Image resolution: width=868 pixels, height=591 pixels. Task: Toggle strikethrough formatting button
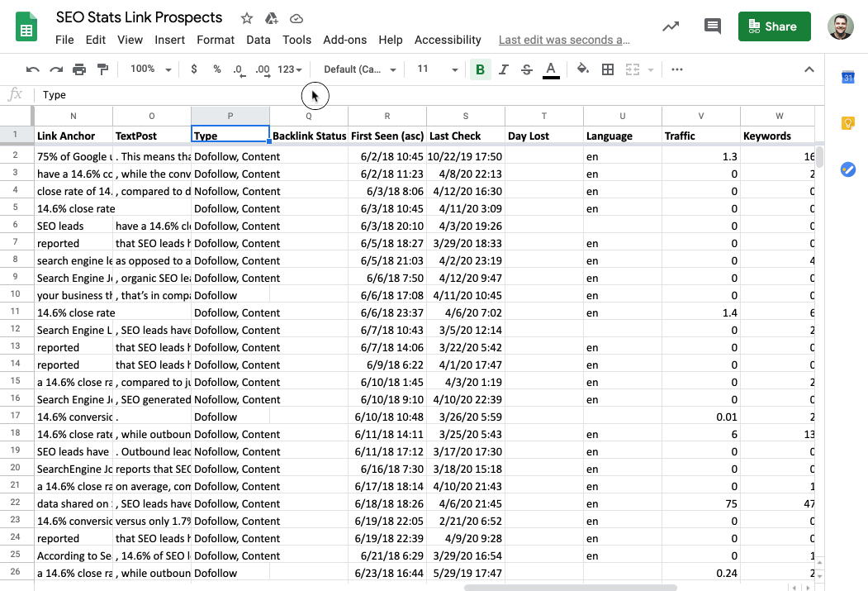pos(527,69)
